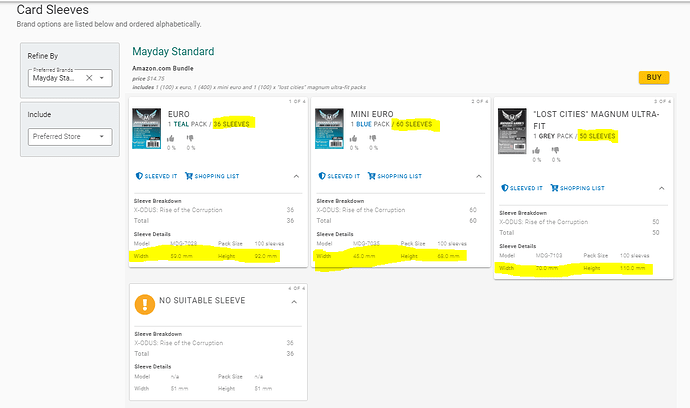
Task: Clear the Preferred Brands selection with the X
Action: coord(89,78)
